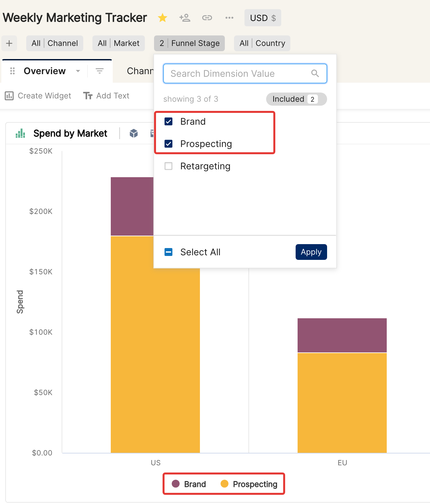The width and height of the screenshot is (430, 504).
Task: Toggle the Included 2 filter pill
Action: (296, 99)
